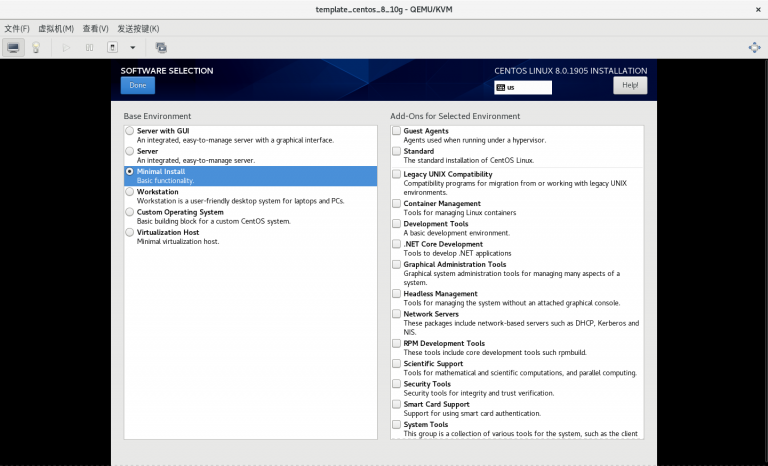This screenshot has height=466, width=768.
Task: Enable the Standard add-on checkbox
Action: (x=396, y=151)
